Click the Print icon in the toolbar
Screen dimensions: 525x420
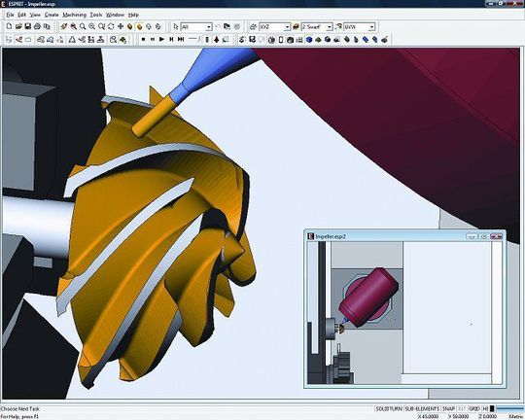click(x=38, y=26)
